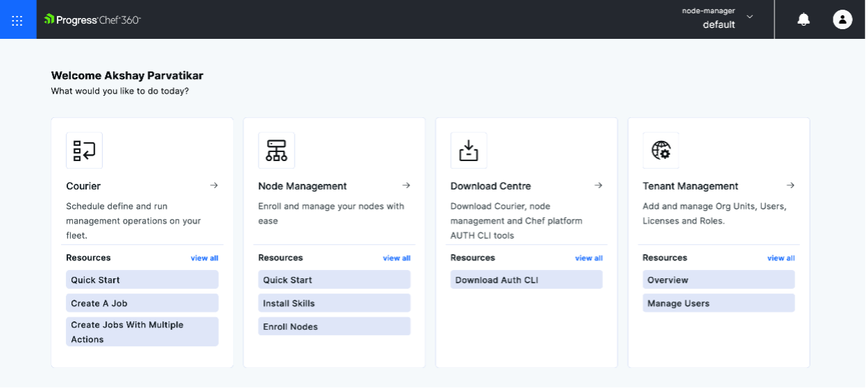Open the user profile avatar
Image resolution: width=868 pixels, height=390 pixels.
(x=842, y=19)
